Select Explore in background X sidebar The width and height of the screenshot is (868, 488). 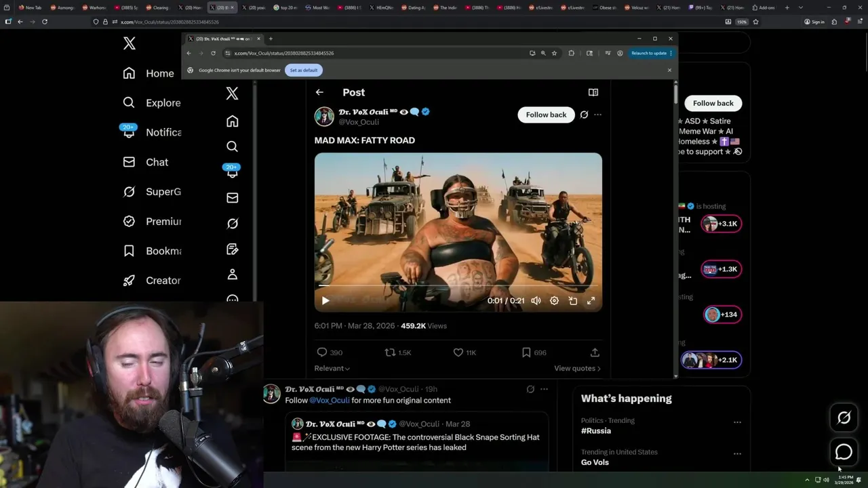tap(152, 103)
